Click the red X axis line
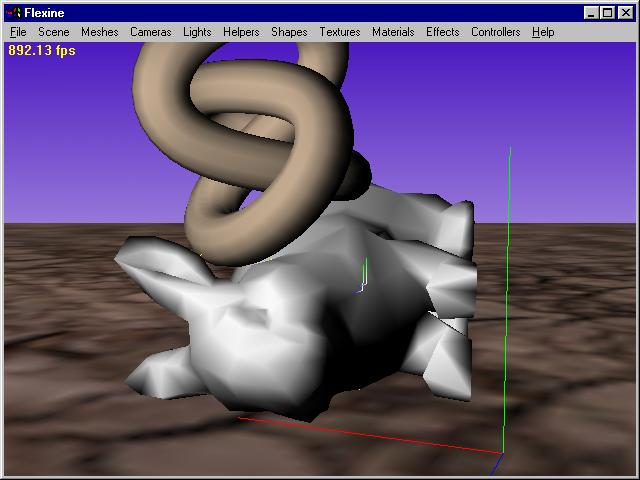This screenshot has width=640, height=480. point(369,436)
